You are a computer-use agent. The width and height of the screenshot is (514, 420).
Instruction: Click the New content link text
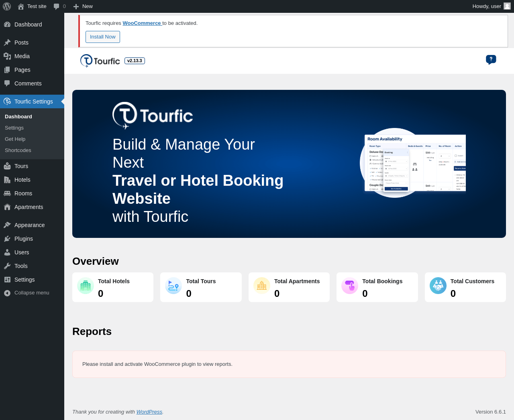point(88,6)
